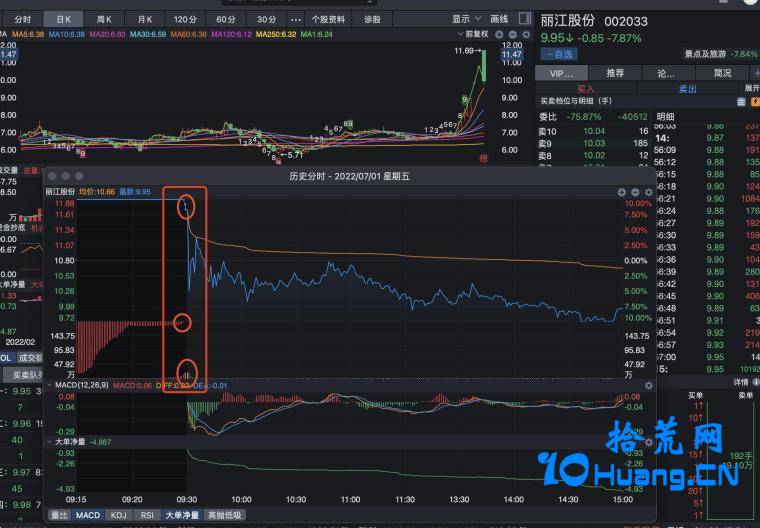Toggle the 高抛低吸 indicator button
The width and height of the screenshot is (760, 528).
click(x=224, y=515)
